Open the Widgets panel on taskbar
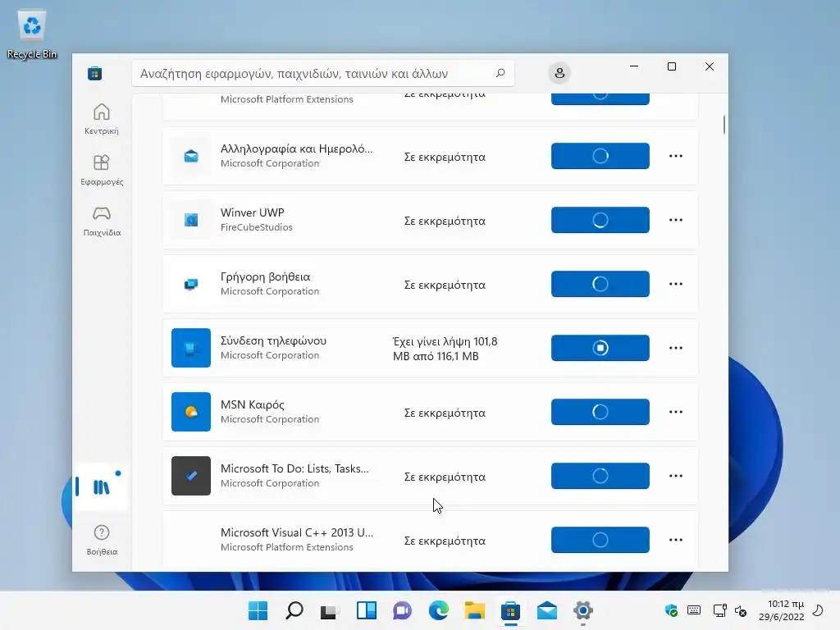This screenshot has width=840, height=630. click(367, 610)
